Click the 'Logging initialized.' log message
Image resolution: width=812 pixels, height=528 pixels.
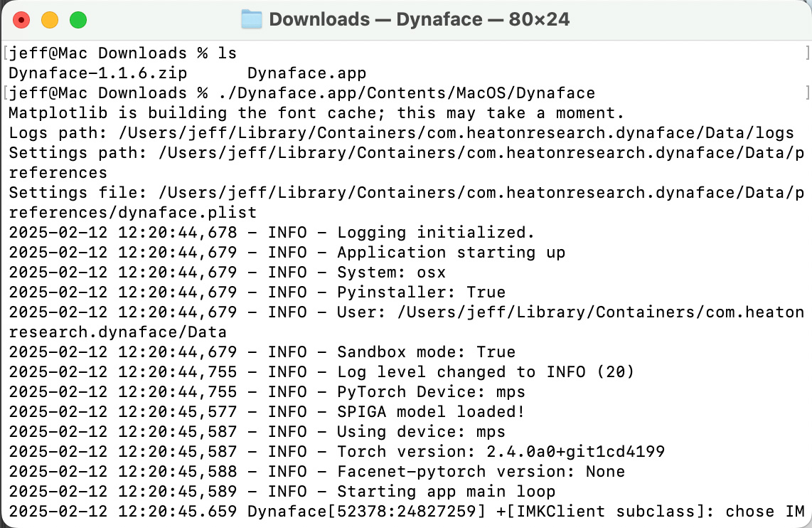(x=435, y=232)
